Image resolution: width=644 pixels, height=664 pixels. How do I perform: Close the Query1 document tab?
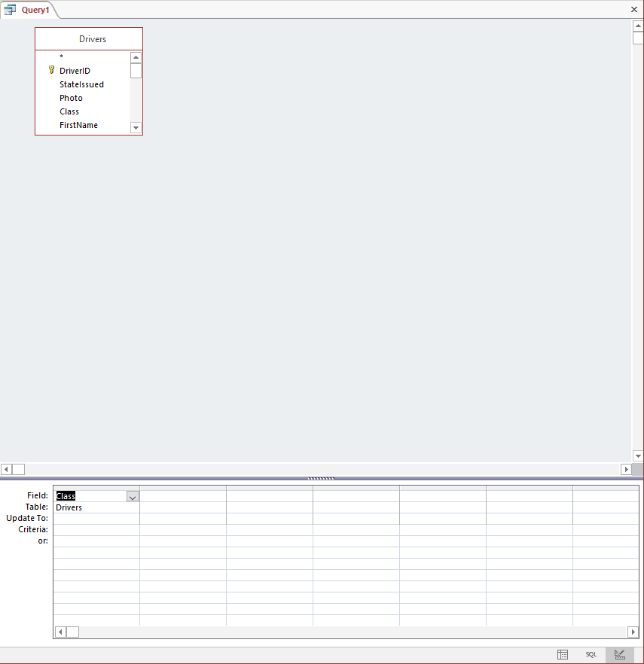tap(634, 9)
